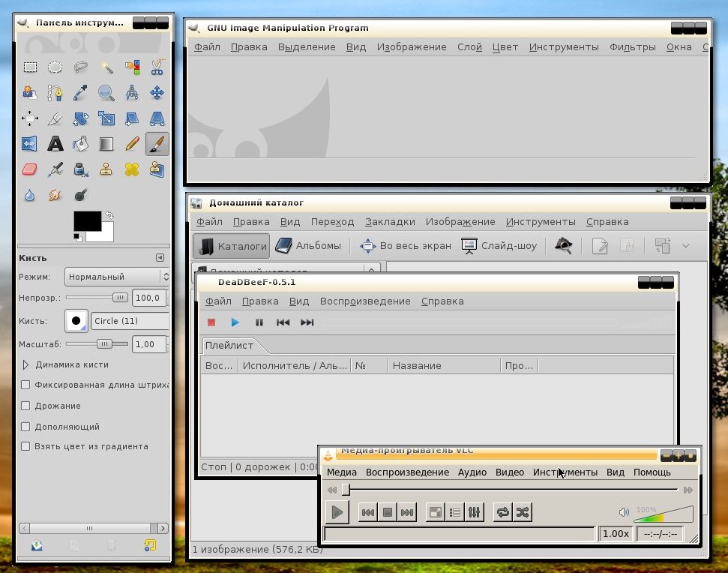Select the By Color Select tool
Image resolution: width=728 pixels, height=573 pixels.
132,67
